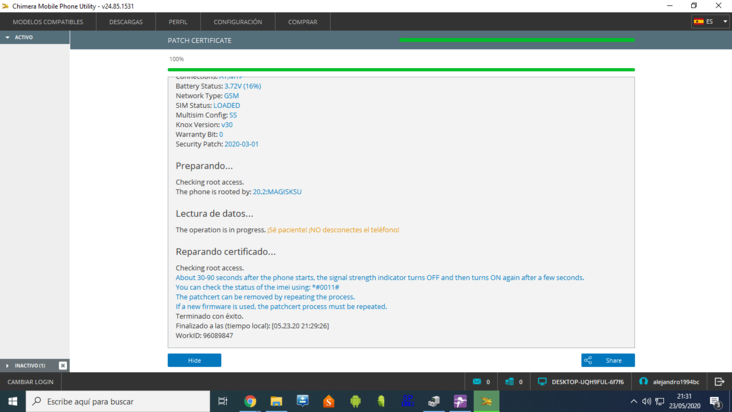This screenshot has height=412, width=732.
Task: Open Google Chrome from the taskbar
Action: [250, 401]
